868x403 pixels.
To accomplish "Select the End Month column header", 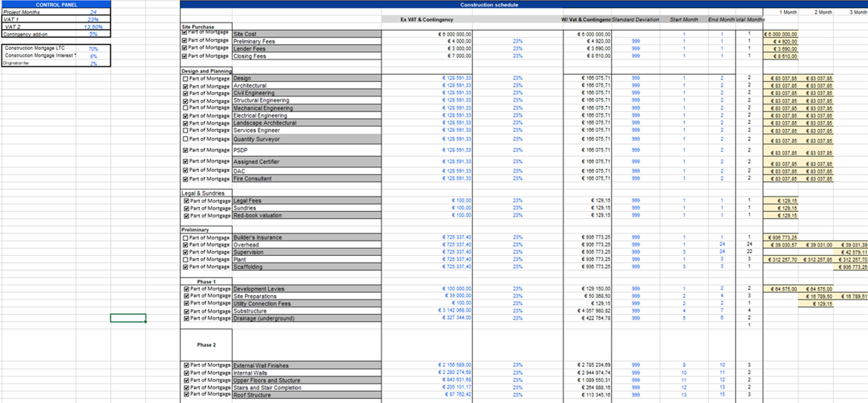I will (722, 20).
